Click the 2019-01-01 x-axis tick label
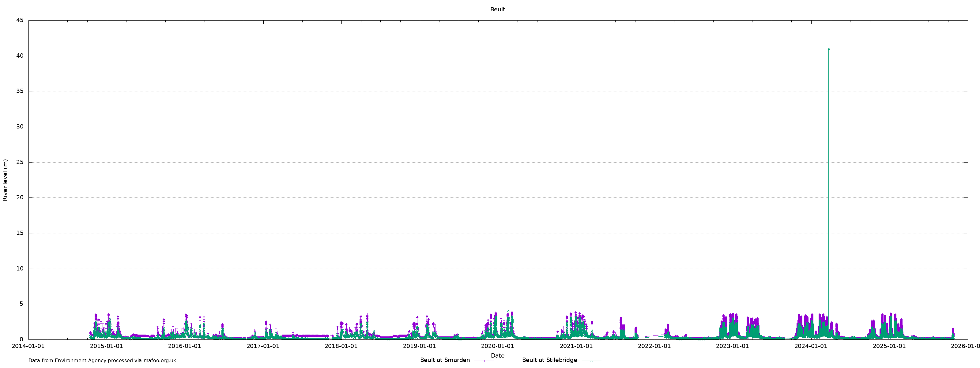The width and height of the screenshot is (980, 368). pyautogui.click(x=419, y=346)
